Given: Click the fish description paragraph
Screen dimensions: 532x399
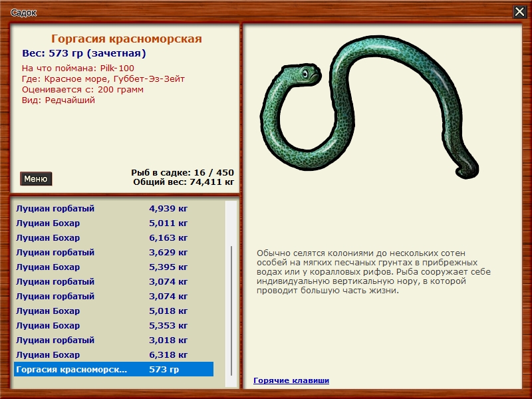Looking at the screenshot, I should 374,272.
